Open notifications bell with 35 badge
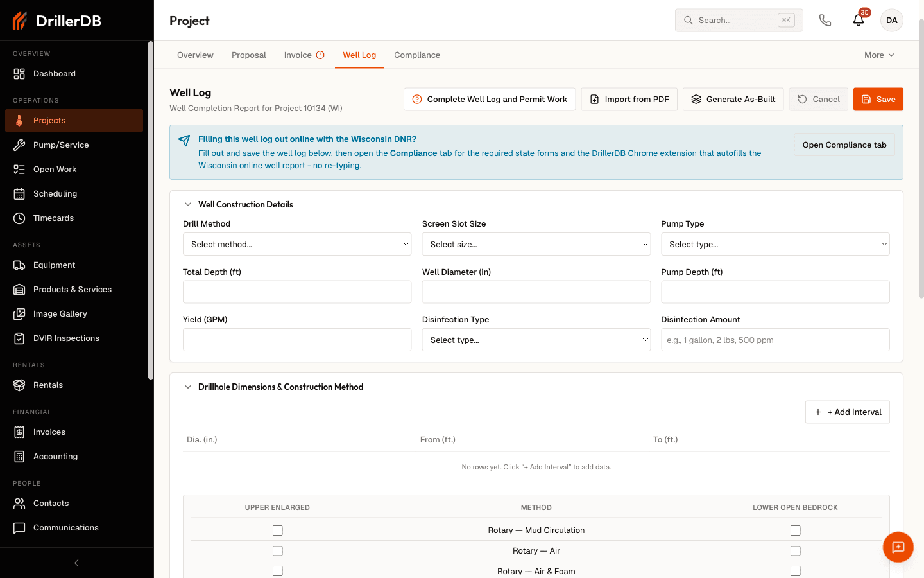This screenshot has height=578, width=924. click(x=859, y=21)
